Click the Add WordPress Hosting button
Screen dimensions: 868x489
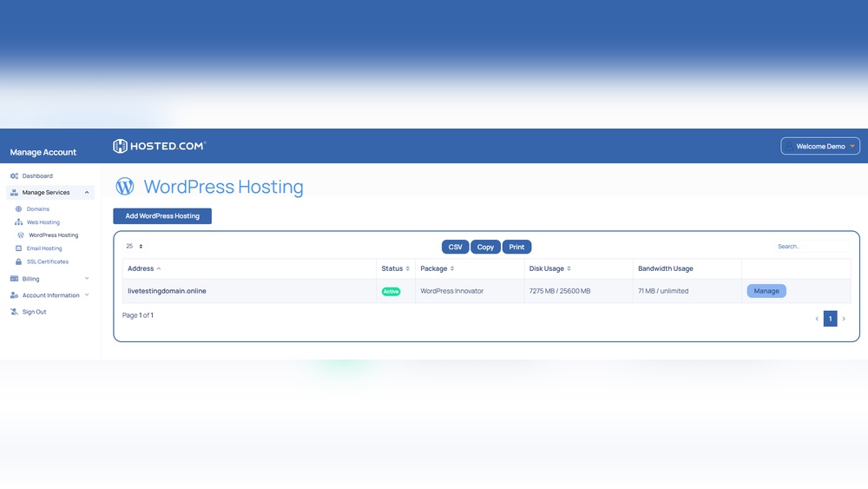click(162, 216)
